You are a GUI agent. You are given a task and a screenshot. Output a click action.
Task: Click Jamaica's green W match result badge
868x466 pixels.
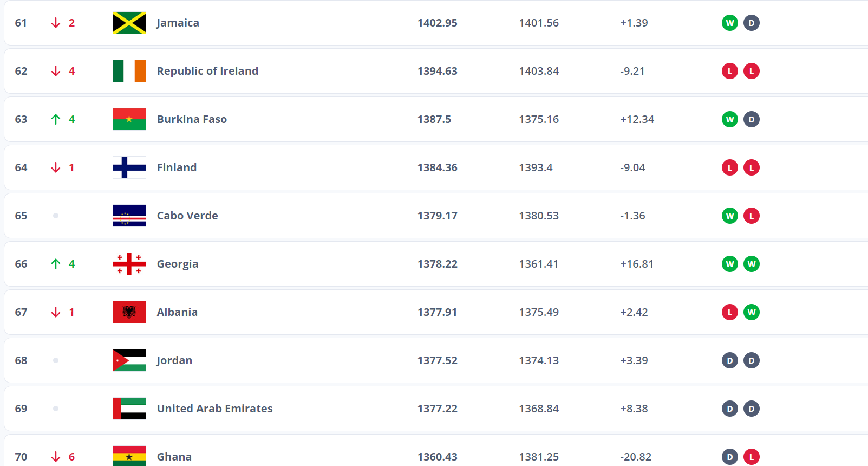point(730,23)
